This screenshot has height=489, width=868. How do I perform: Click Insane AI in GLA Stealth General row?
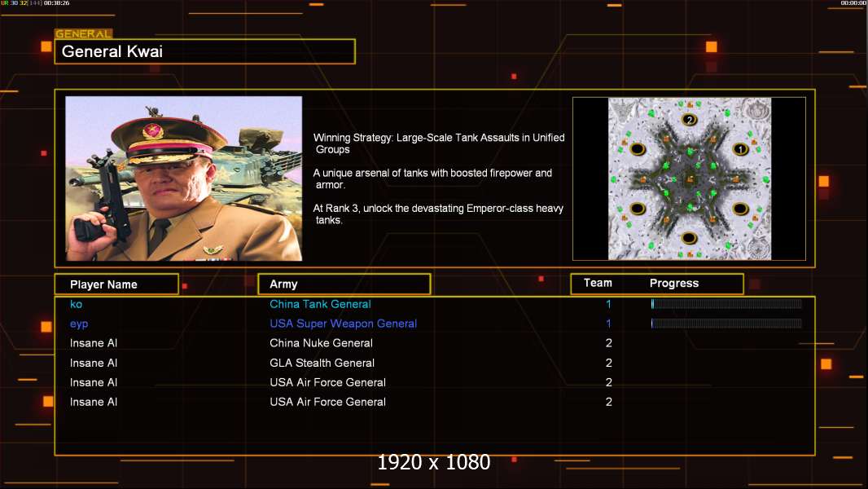tap(94, 363)
